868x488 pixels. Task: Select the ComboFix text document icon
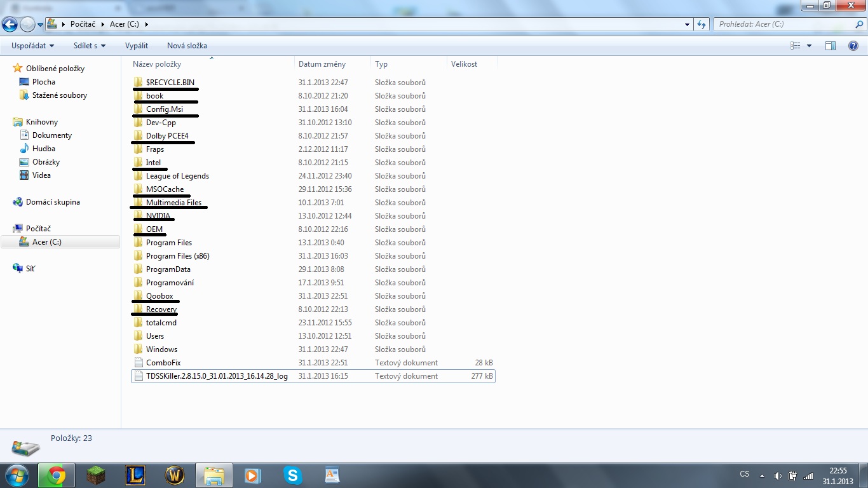pos(139,363)
